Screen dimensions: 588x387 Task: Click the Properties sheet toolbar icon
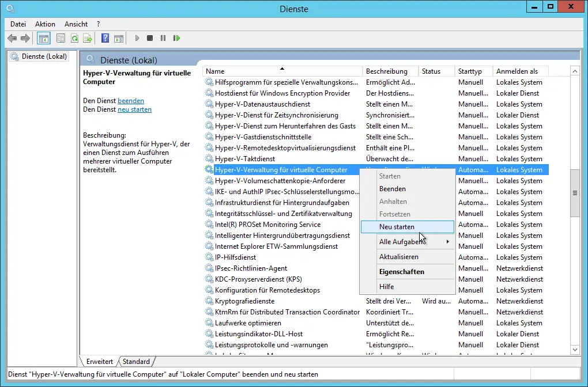point(61,38)
